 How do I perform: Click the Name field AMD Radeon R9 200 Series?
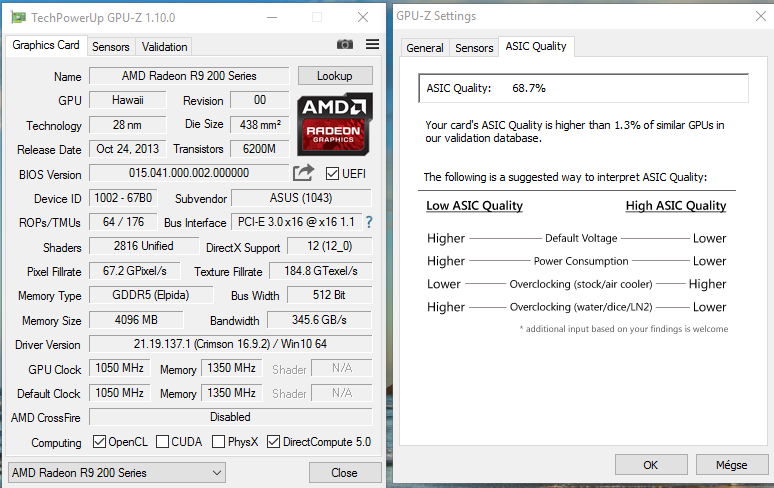(x=189, y=76)
